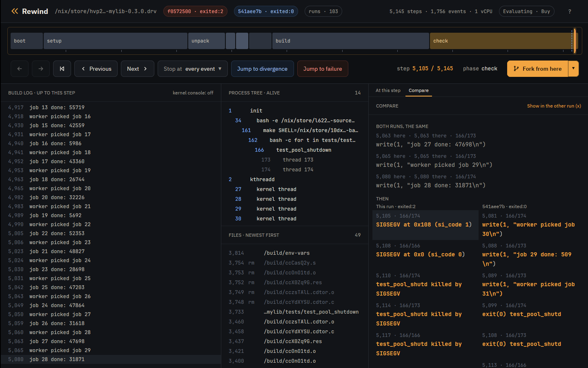This screenshot has width=588, height=368.
Task: Open the Fork from here dropdown arrow
Action: 573,69
